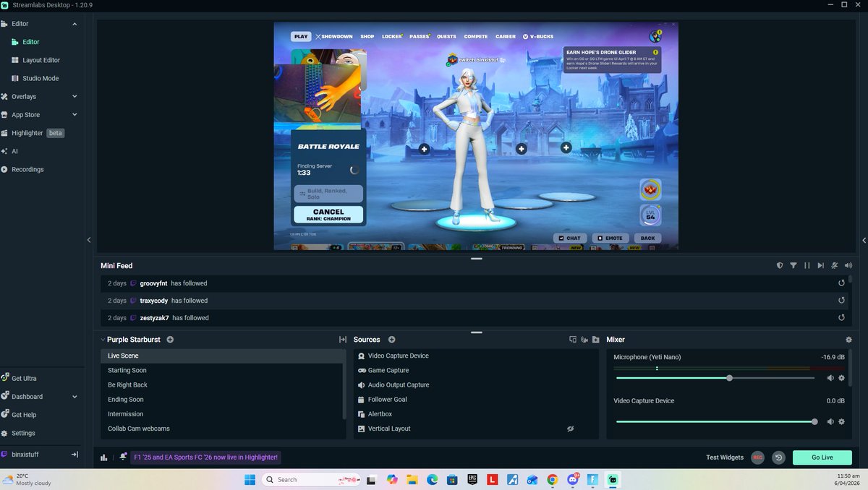Select the Starting Soon scene
Viewport: 868px width, 490px height.
tap(221, 370)
